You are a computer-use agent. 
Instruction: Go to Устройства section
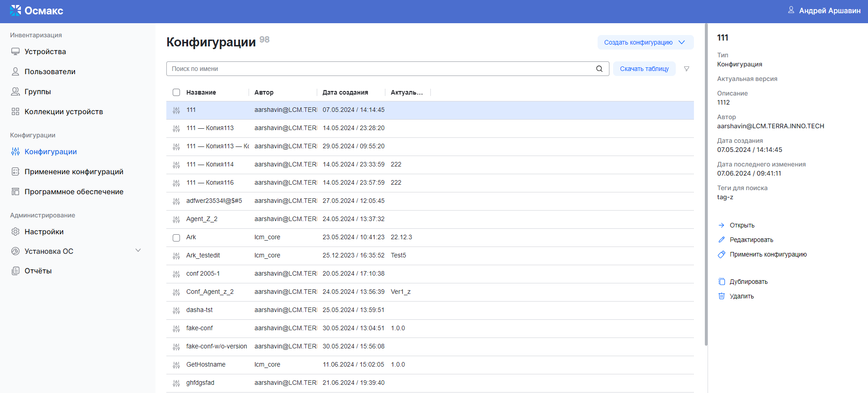point(45,51)
